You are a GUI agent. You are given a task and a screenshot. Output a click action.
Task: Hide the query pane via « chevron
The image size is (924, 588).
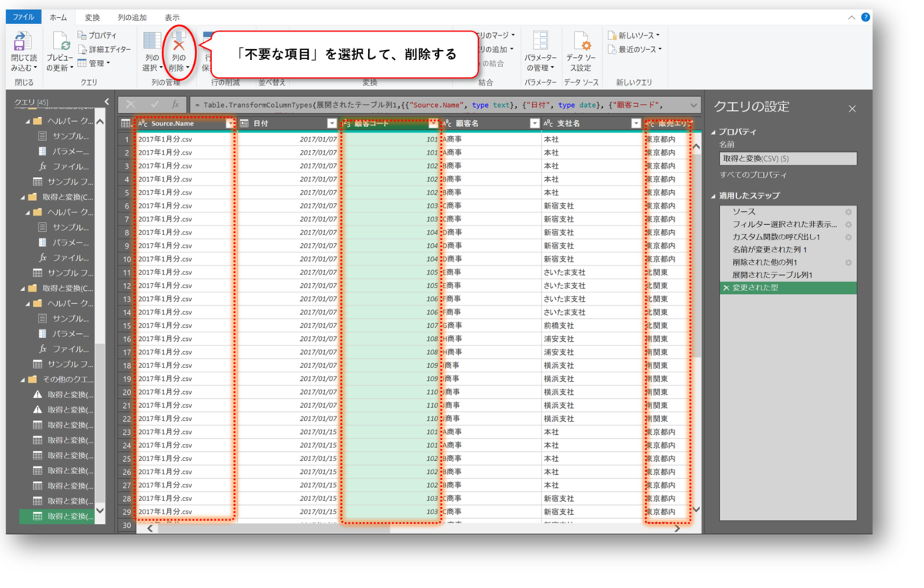(x=106, y=101)
